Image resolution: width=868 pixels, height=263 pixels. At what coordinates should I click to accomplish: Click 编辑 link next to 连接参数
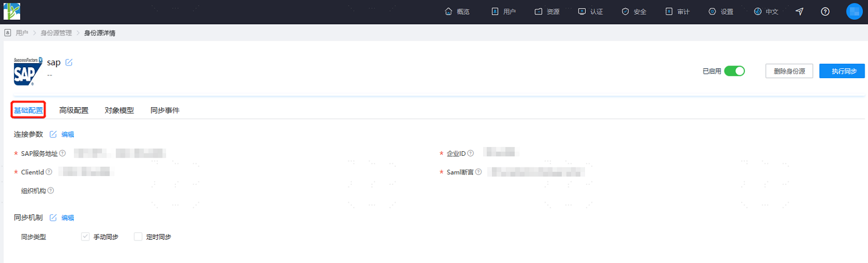pos(68,134)
